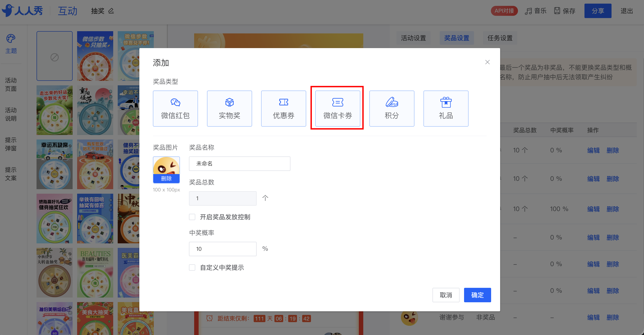Select the 中秋佳节大转盘抽奖 theme thumbnail
Viewport: 644px width, 335px height.
point(55,273)
